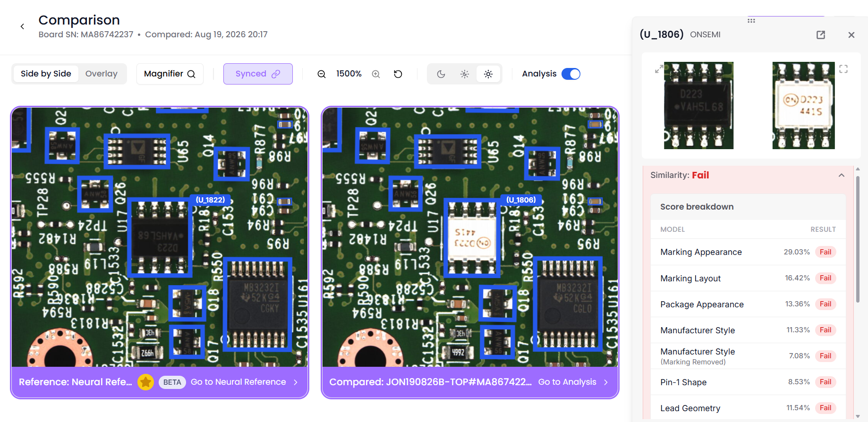The image size is (868, 422).
Task: Toggle the Synced link button
Action: [x=258, y=74]
